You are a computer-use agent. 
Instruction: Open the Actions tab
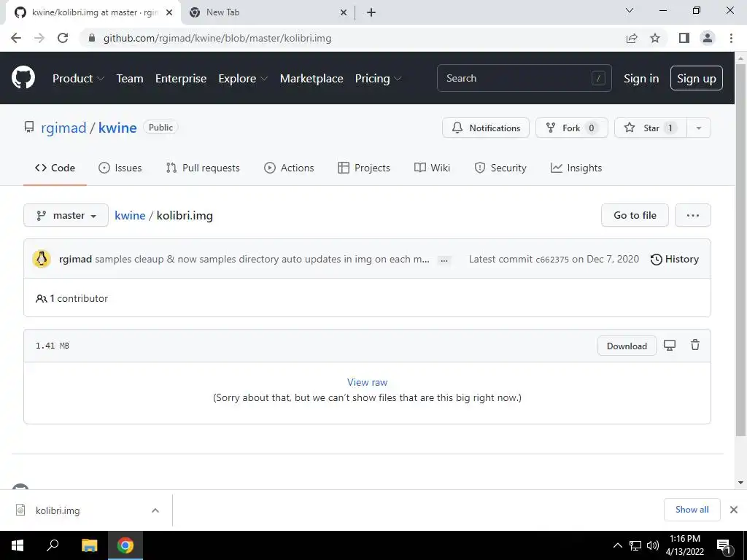(x=289, y=168)
